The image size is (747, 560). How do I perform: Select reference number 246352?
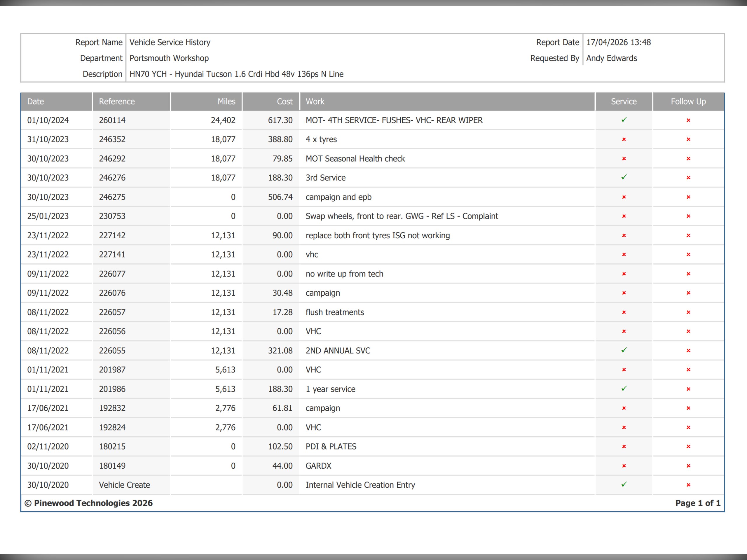(112, 139)
